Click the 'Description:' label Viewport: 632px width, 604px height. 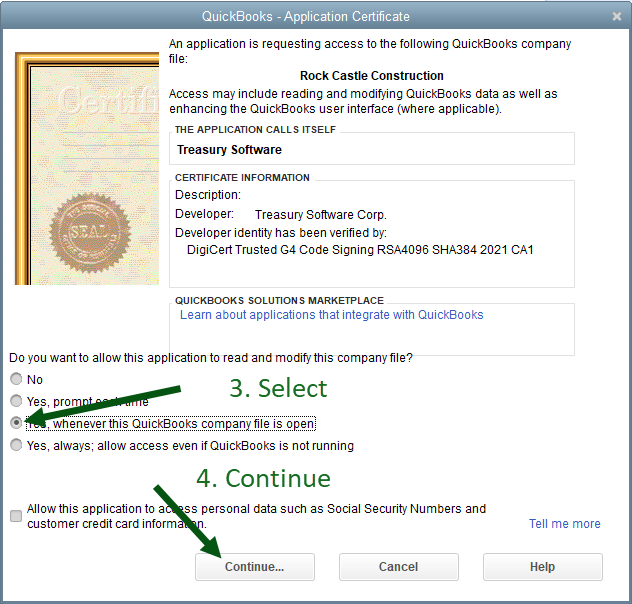(x=208, y=195)
